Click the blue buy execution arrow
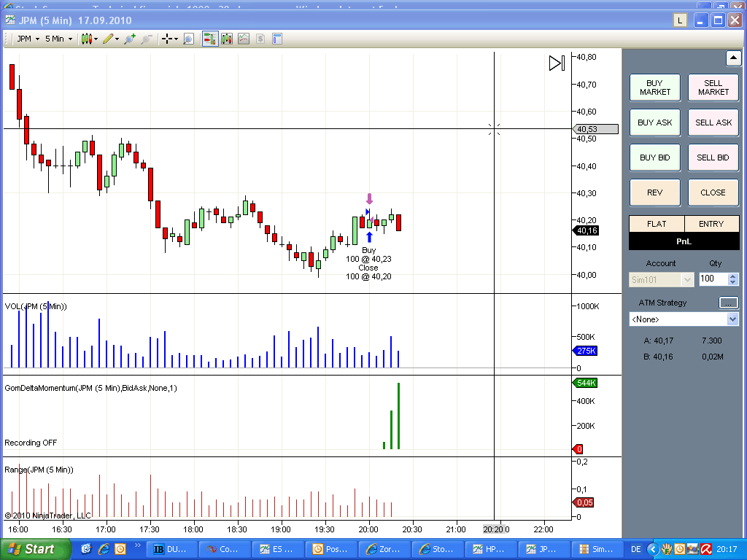Viewport: 747px width, 560px height. pyautogui.click(x=369, y=237)
